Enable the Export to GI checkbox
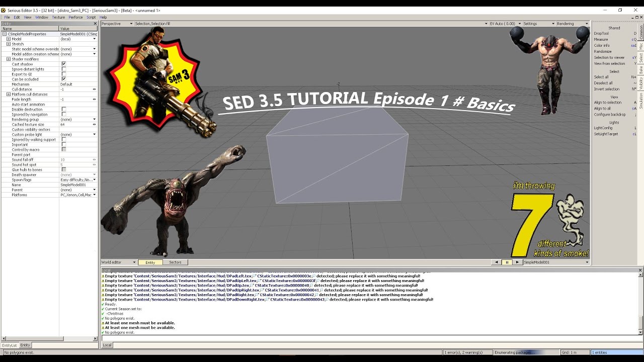 (64, 74)
